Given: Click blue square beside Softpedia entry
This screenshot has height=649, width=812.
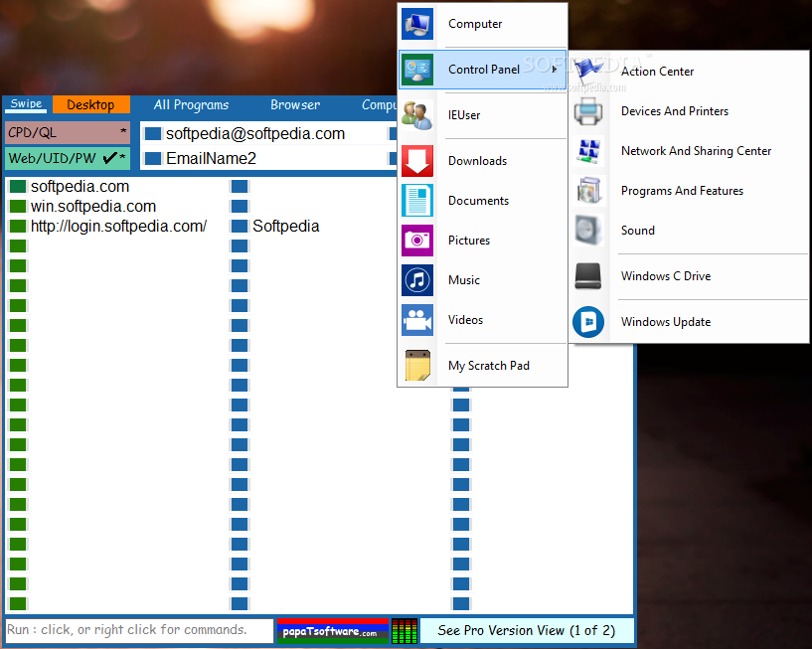Looking at the screenshot, I should 240,227.
